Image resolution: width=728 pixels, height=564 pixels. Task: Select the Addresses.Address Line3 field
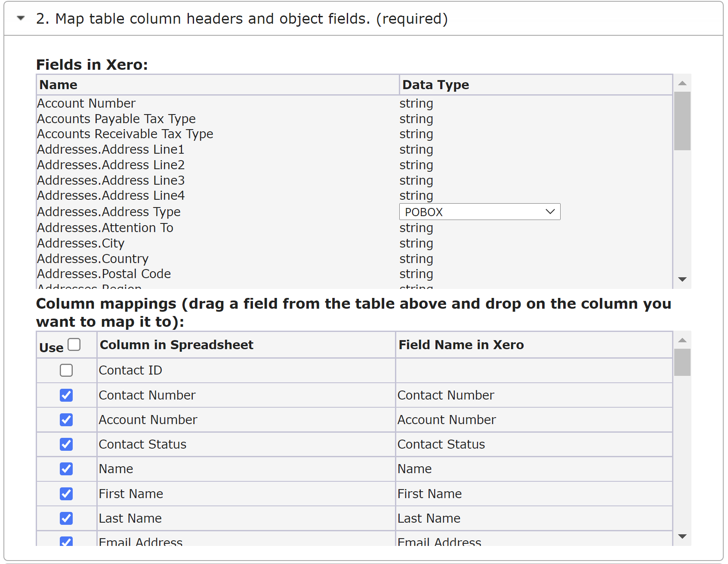pyautogui.click(x=111, y=180)
